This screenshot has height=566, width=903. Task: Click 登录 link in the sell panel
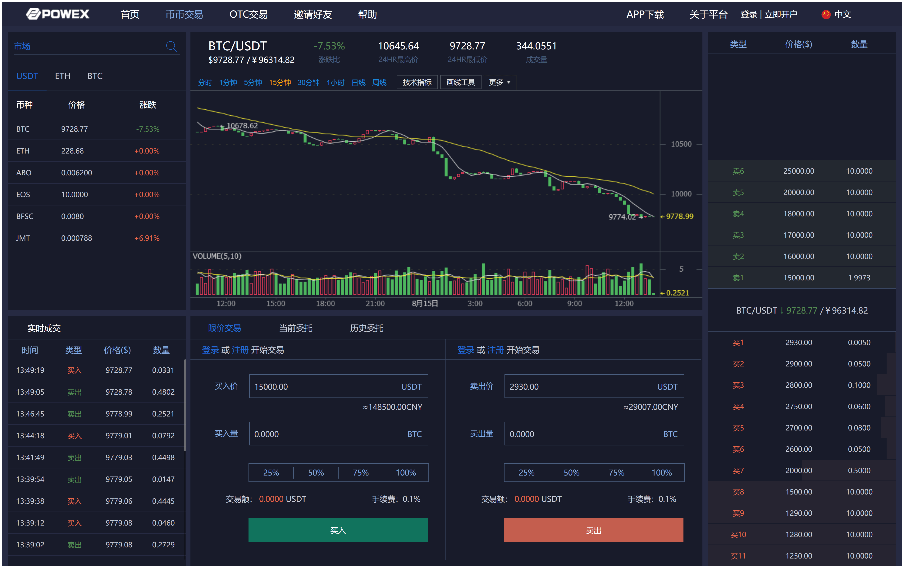point(466,350)
